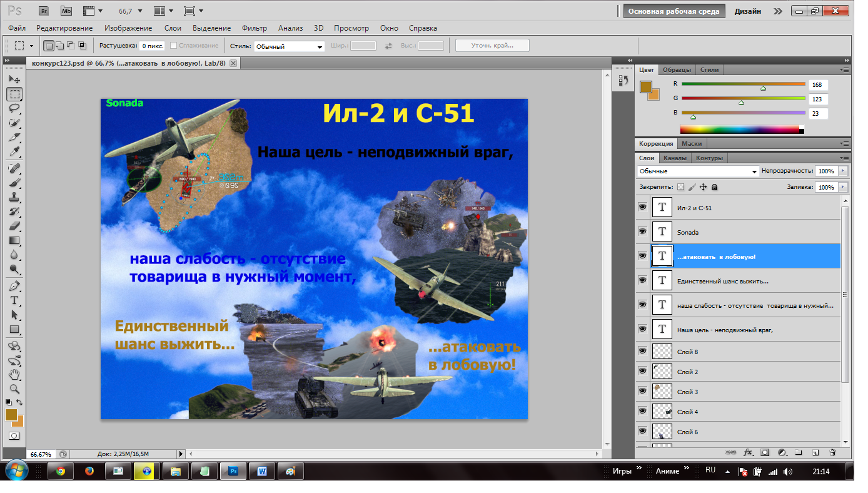Switch to the Каналы tab
This screenshot has height=493, width=868.
pyautogui.click(x=675, y=158)
